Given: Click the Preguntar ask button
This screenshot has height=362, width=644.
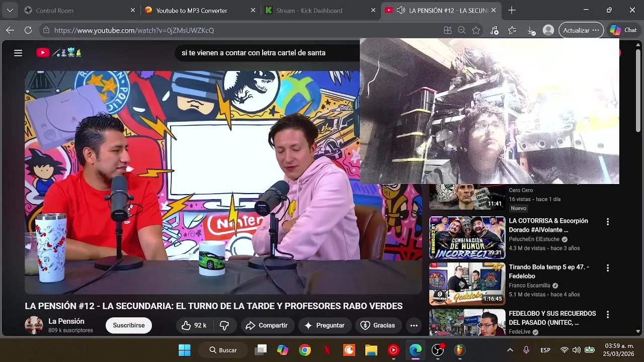Looking at the screenshot, I should pyautogui.click(x=325, y=325).
